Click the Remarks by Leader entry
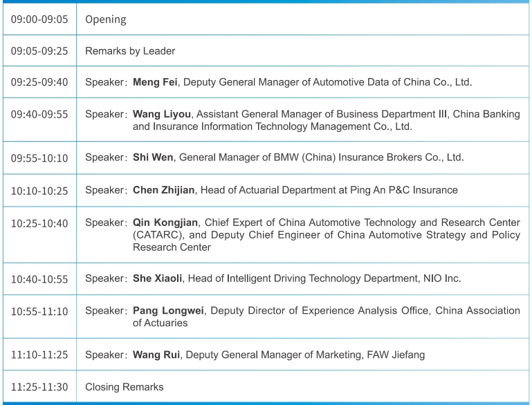 click(130, 51)
